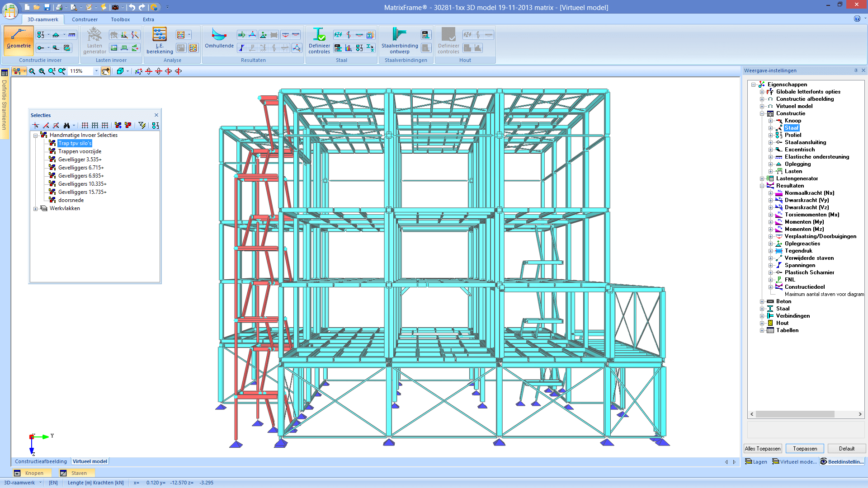Image resolution: width=868 pixels, height=488 pixels.
Task: Click the filter with lightning icon
Action: click(x=142, y=126)
